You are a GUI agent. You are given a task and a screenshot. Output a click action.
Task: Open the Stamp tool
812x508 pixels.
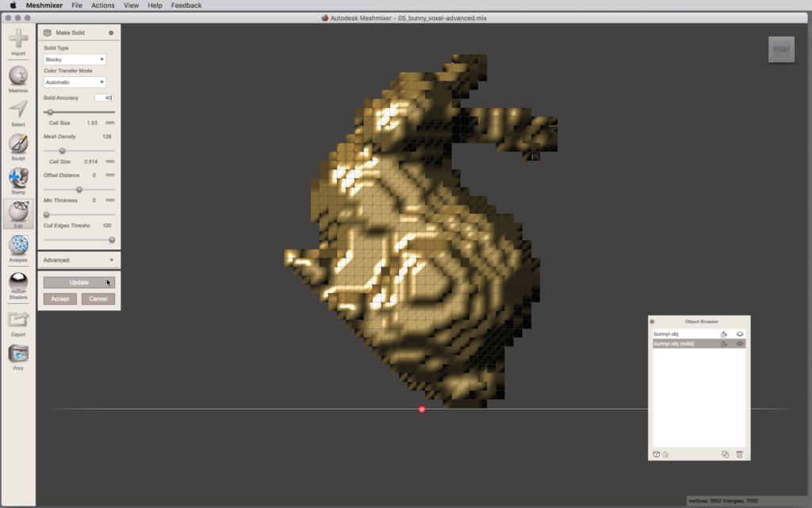(18, 179)
